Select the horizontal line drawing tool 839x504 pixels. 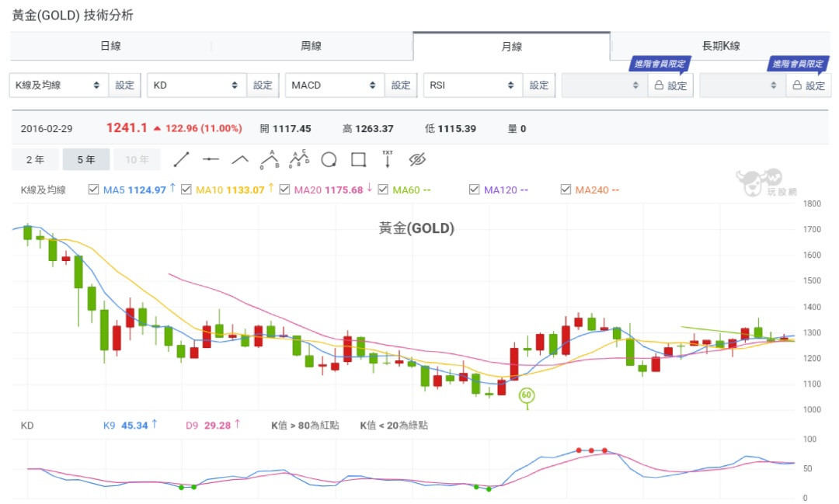[x=211, y=160]
